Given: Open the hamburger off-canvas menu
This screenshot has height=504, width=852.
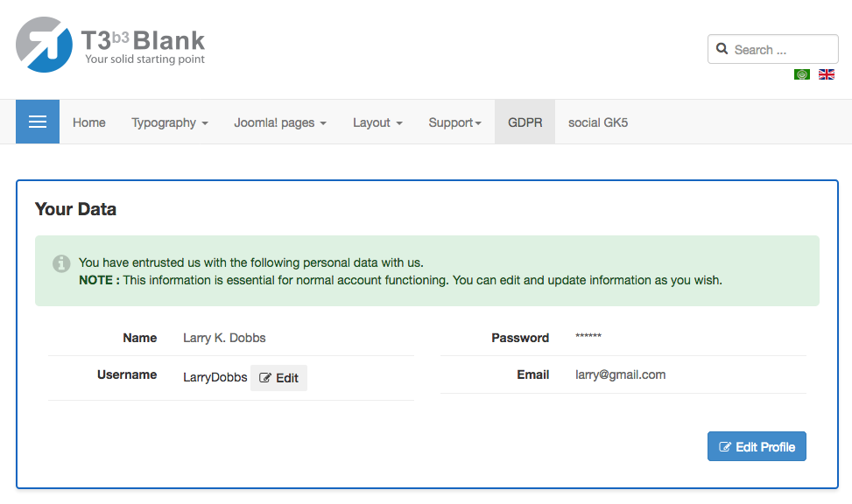Looking at the screenshot, I should tap(38, 122).
